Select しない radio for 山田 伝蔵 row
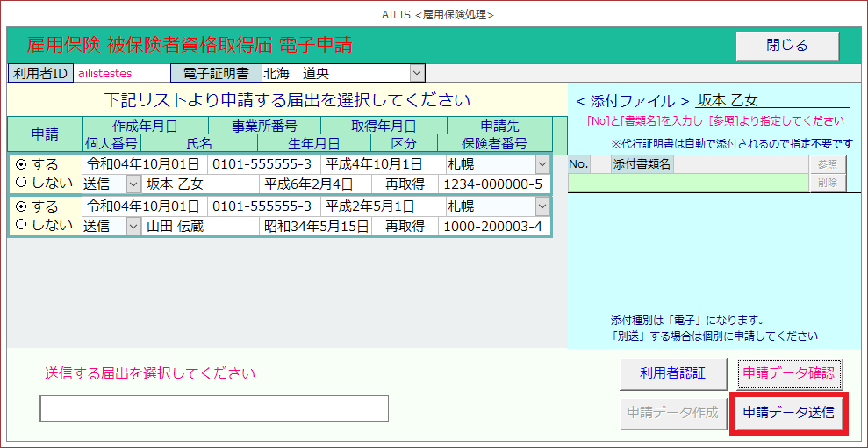 (x=21, y=225)
